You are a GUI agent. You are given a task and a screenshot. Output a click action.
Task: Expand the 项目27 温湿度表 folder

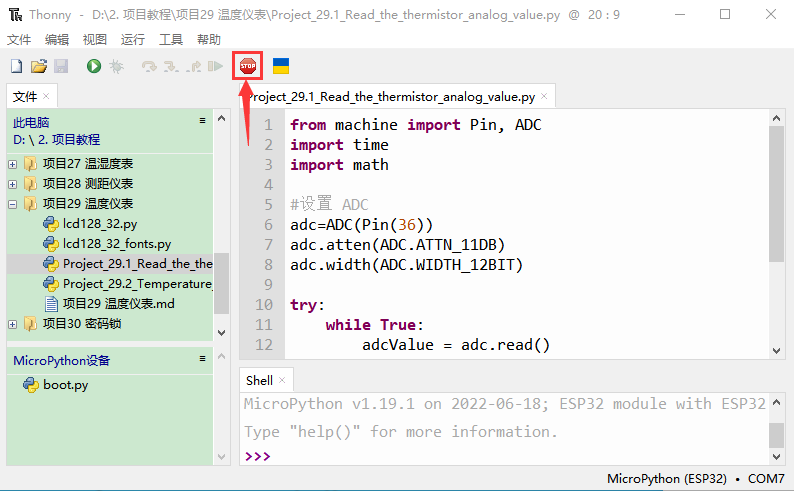coord(12,163)
